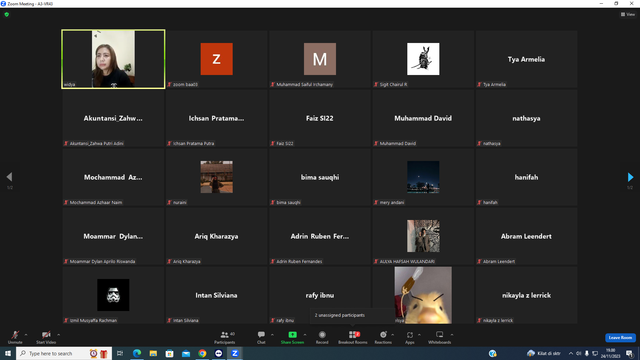Screen dimensions: 640x360
Task: Open Whiteboards
Action: click(440, 337)
